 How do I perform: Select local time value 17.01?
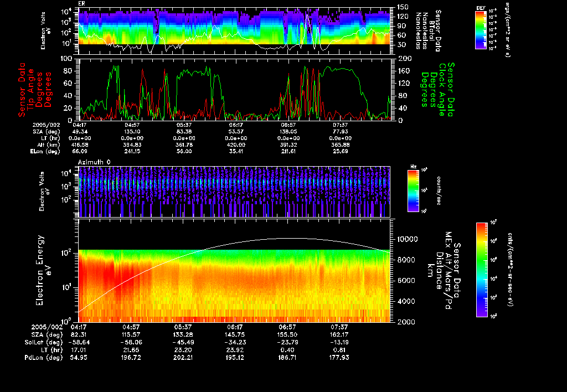(x=79, y=350)
